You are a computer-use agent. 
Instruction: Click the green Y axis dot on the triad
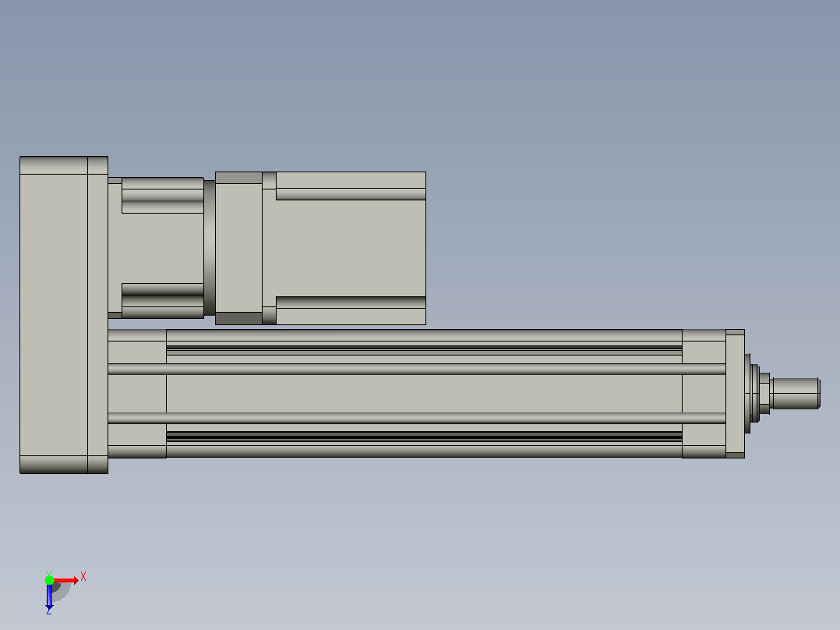point(49,580)
